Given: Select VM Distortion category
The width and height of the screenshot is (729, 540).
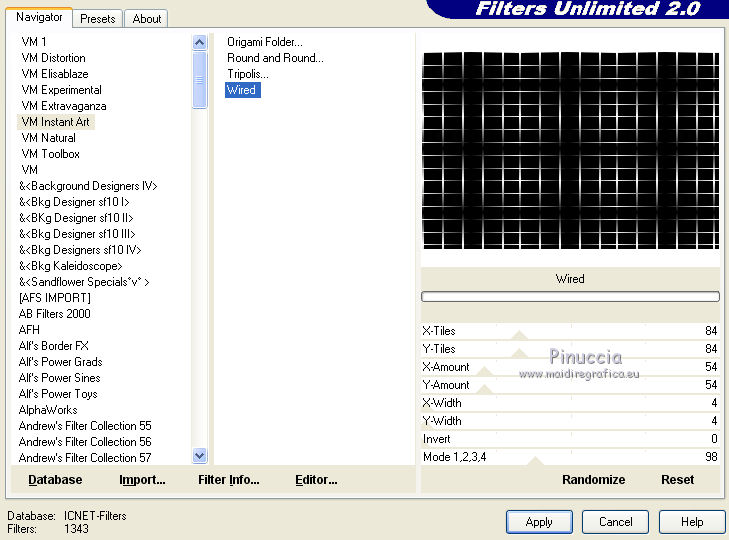Looking at the screenshot, I should click(53, 58).
